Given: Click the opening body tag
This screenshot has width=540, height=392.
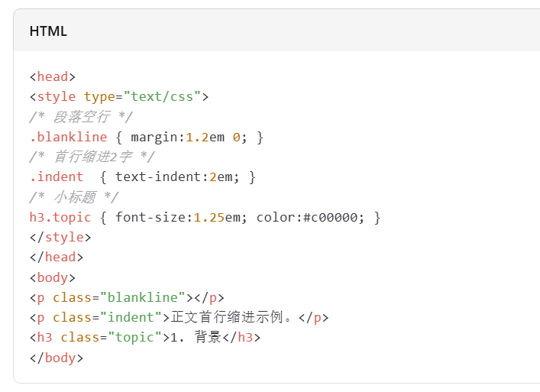Looking at the screenshot, I should coord(53,277).
